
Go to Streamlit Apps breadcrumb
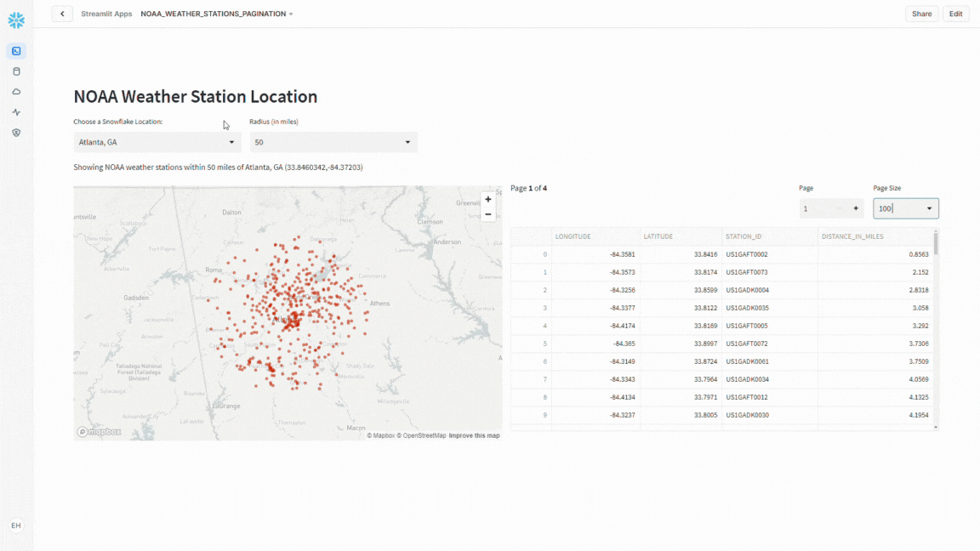(106, 14)
